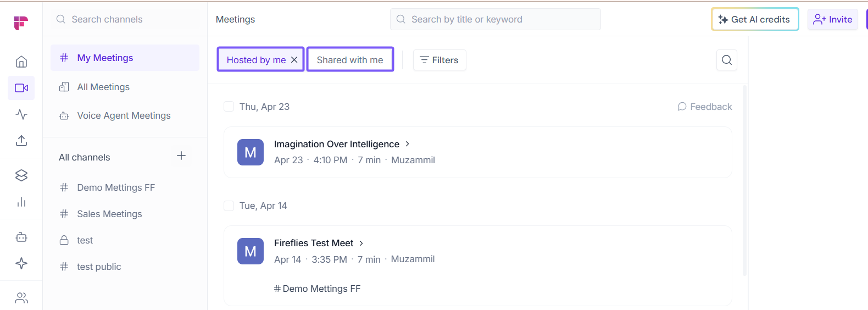Expand Fireflies Test Meet chevron

(x=361, y=243)
